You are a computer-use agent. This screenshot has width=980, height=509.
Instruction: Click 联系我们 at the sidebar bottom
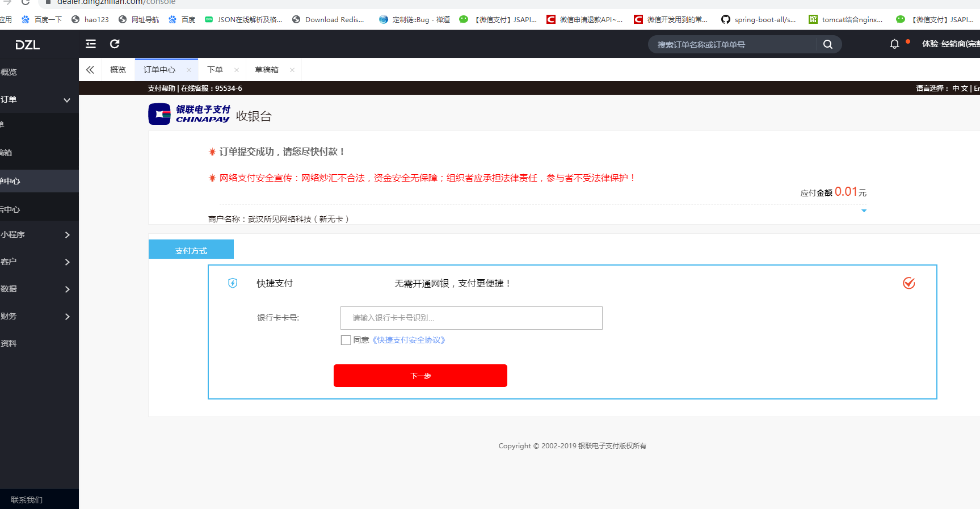pyautogui.click(x=27, y=500)
